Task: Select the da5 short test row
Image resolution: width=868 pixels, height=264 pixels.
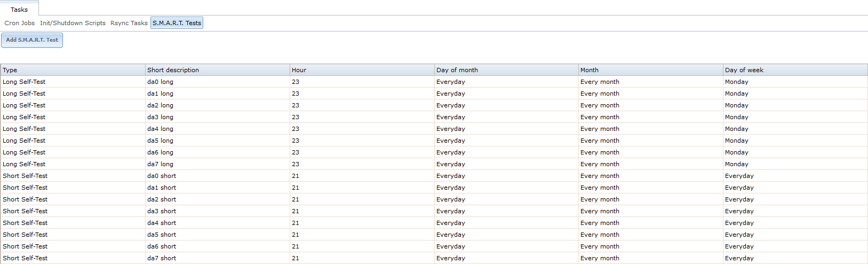Action: pyautogui.click(x=434, y=235)
